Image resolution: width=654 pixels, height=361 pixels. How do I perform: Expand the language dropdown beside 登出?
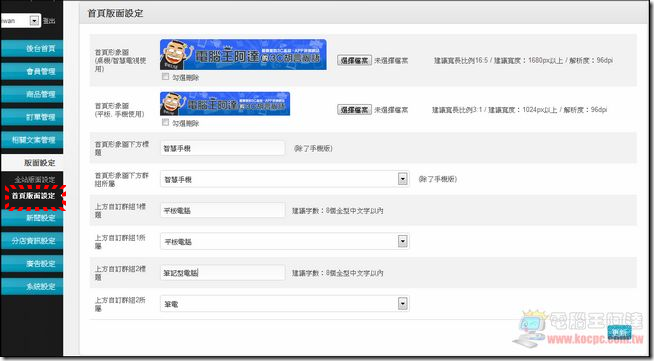point(35,20)
